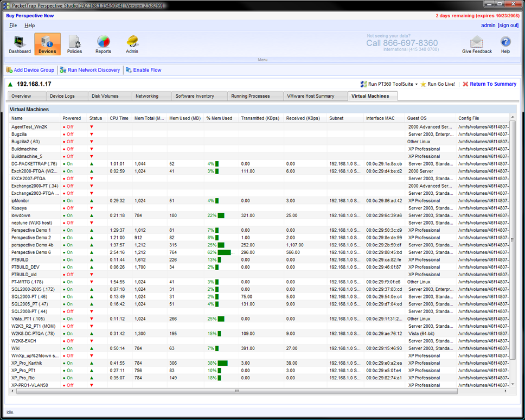Click the Run Go Live star icon

pyautogui.click(x=423, y=84)
